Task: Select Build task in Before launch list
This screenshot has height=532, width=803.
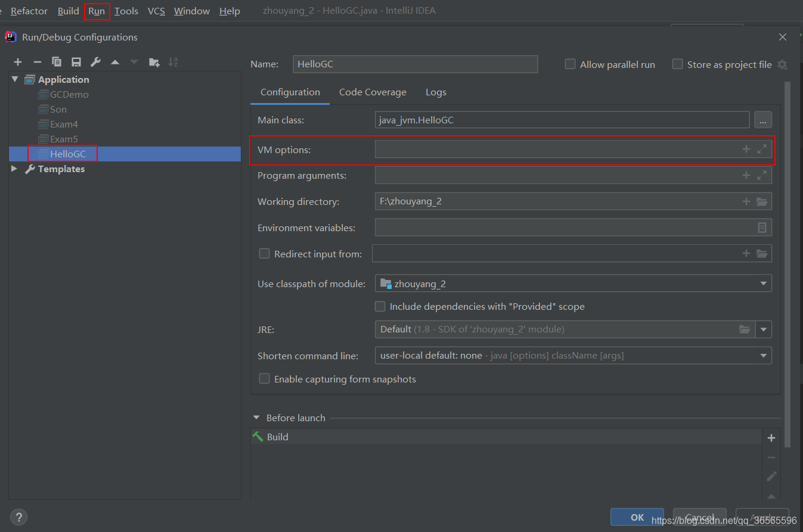Action: click(507, 437)
